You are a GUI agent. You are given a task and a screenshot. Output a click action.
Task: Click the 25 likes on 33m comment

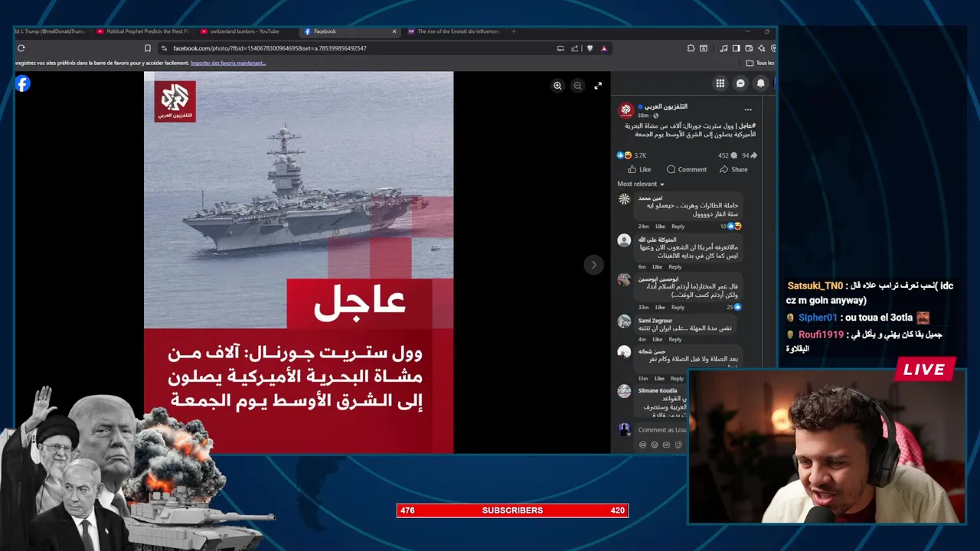tap(733, 307)
